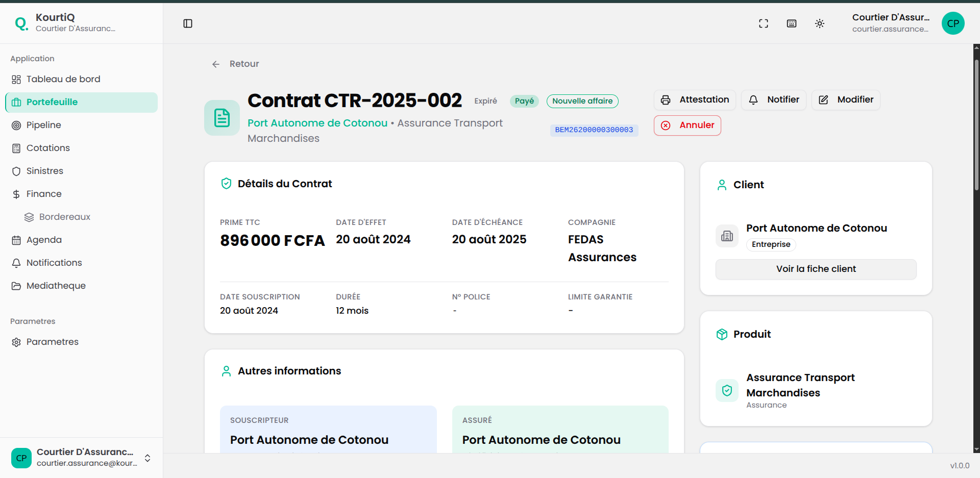Click the fullscreen icon in top bar
The image size is (980, 478).
point(764,23)
